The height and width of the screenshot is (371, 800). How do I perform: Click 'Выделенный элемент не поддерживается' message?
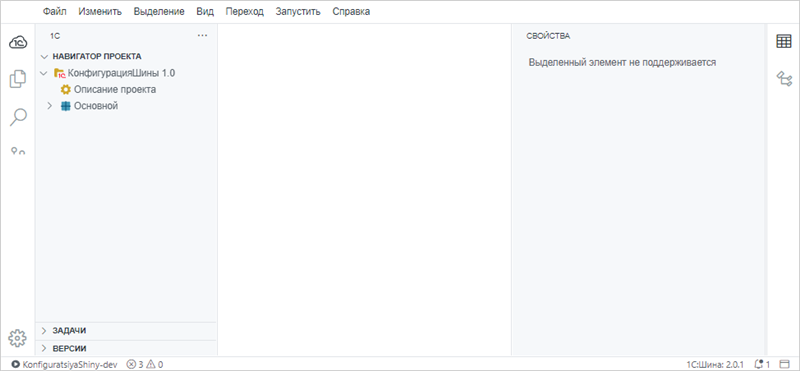click(622, 63)
